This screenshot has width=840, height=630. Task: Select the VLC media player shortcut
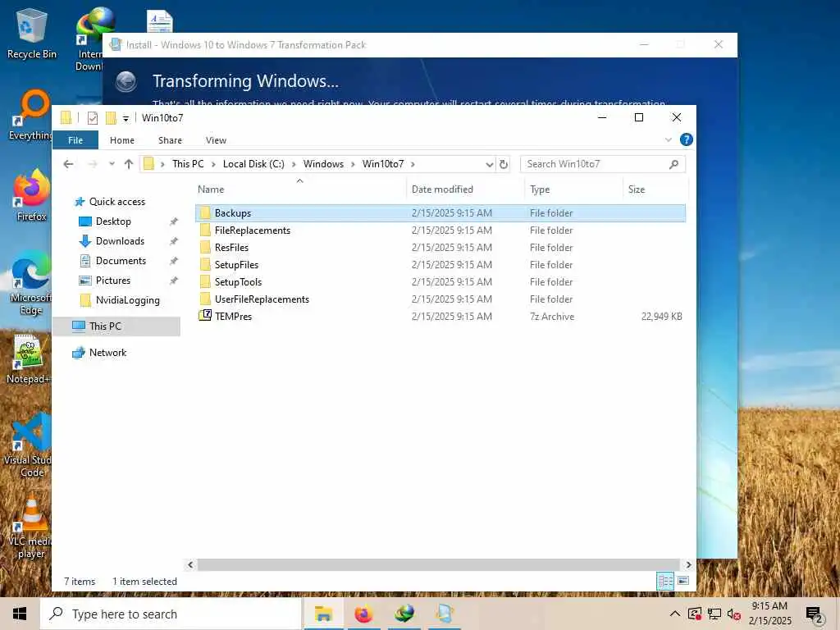coord(30,527)
